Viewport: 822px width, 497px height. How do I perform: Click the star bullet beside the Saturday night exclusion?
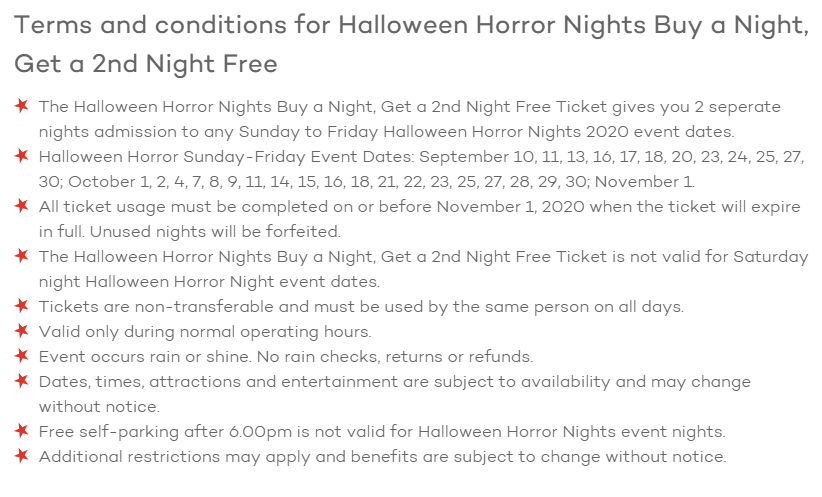tap(21, 255)
